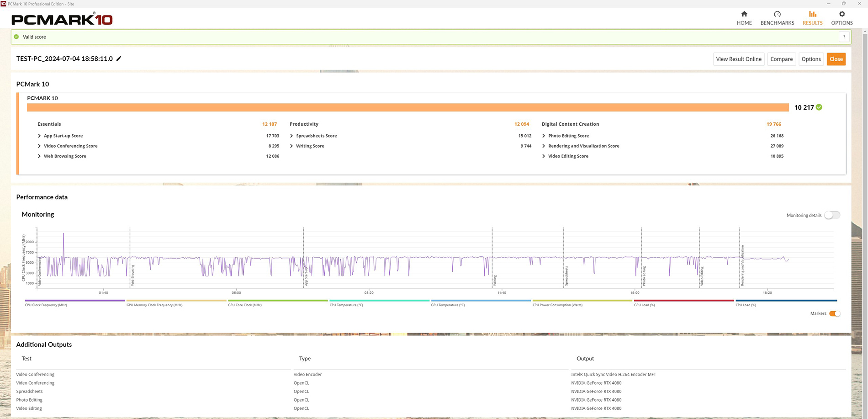Click the CPU Temperature teal legend bar

379,301
